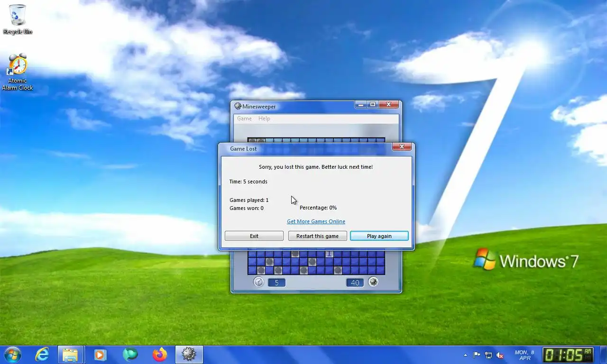The height and width of the screenshot is (364, 607).
Task: Click the green 01:05 AM digital clock
Action: click(569, 355)
